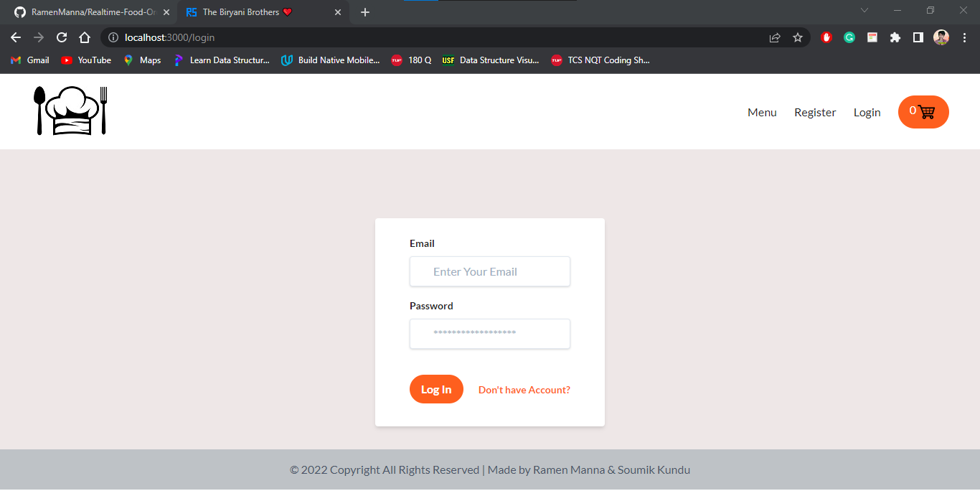Click the reload page icon
Viewport: 980px width, 491px height.
(61, 37)
